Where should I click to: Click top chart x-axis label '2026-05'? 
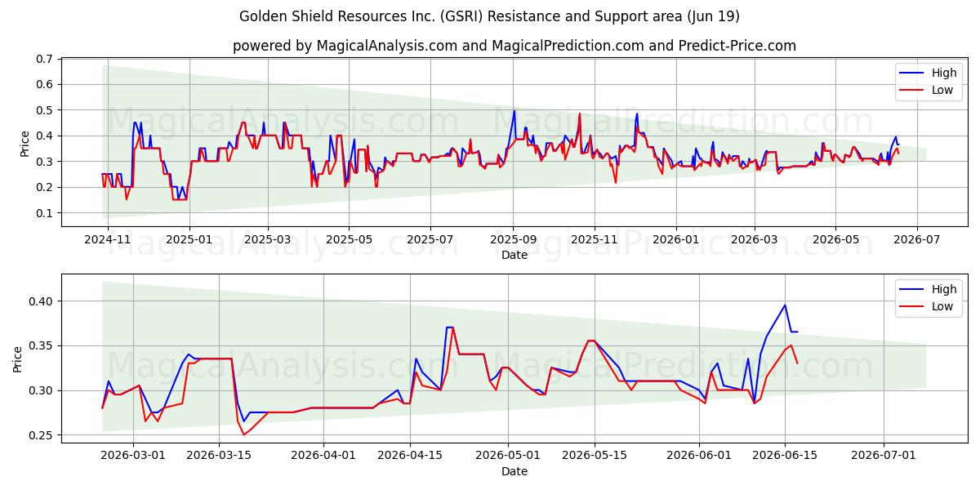pos(835,239)
